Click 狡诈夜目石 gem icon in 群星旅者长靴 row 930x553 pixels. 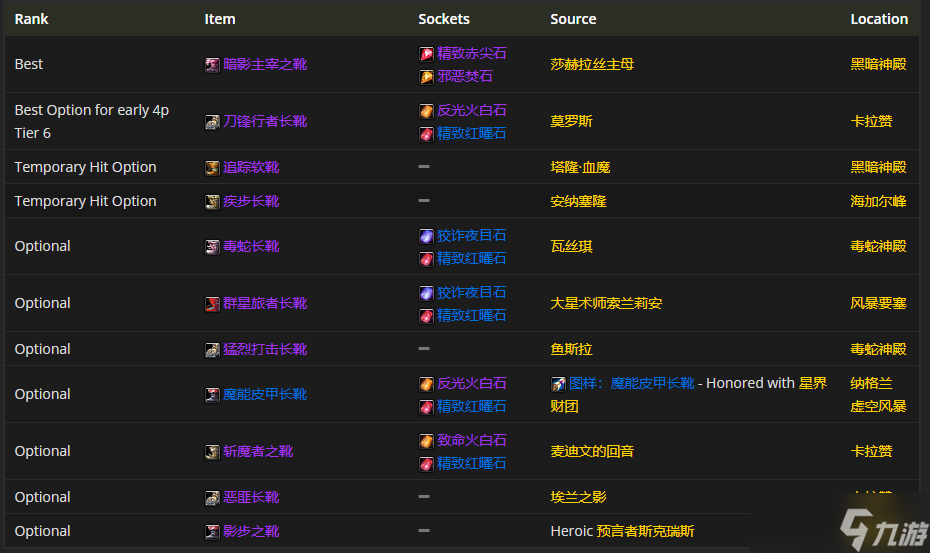[426, 293]
